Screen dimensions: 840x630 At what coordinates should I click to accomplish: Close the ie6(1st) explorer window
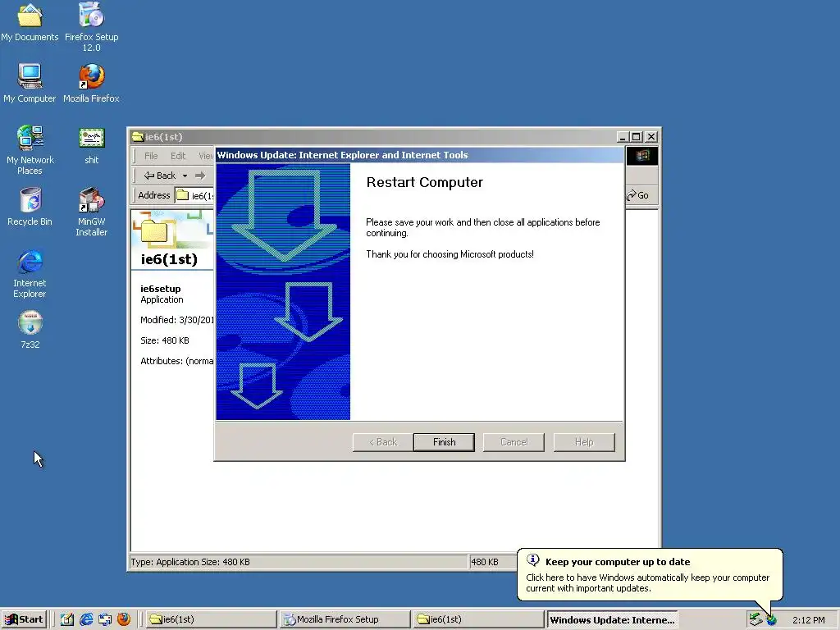click(x=651, y=137)
